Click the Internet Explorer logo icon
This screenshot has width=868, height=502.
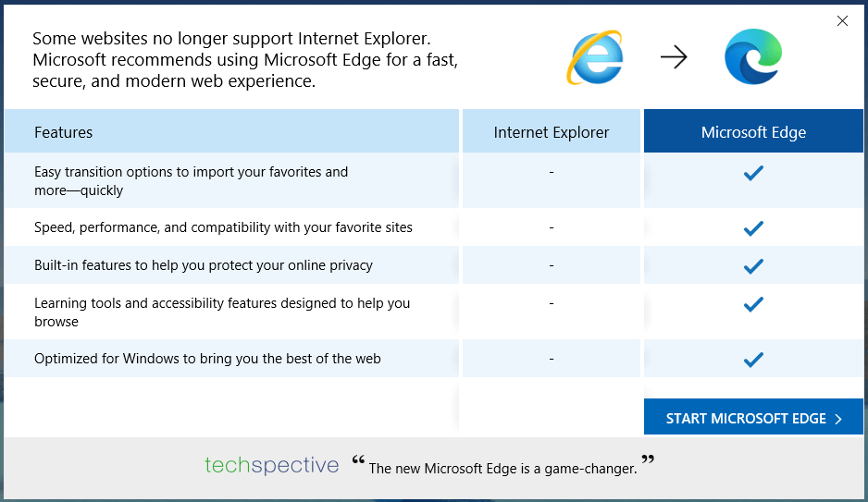595,57
